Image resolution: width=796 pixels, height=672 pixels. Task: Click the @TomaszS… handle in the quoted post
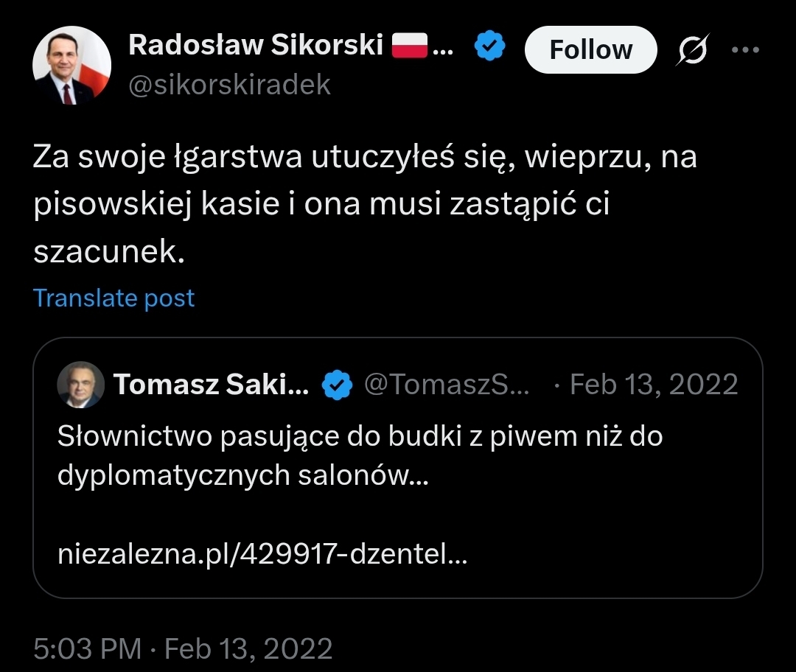coord(447,385)
